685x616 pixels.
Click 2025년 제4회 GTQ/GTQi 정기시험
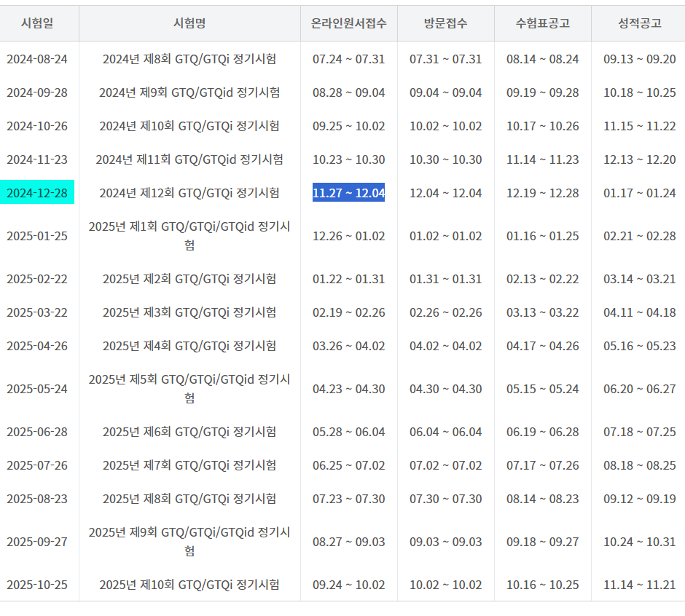[x=189, y=346]
